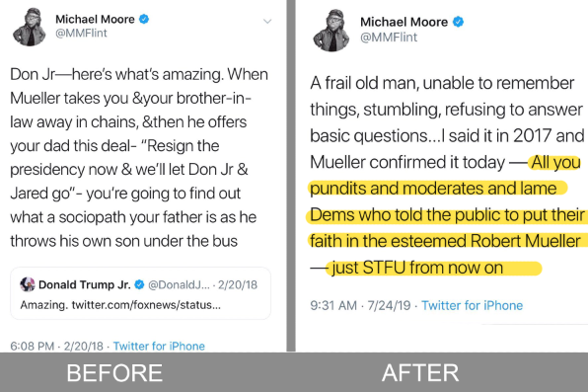Click 'Twitter for iPhone' under right tweet
The height and width of the screenshot is (392, 588).
[473, 305]
